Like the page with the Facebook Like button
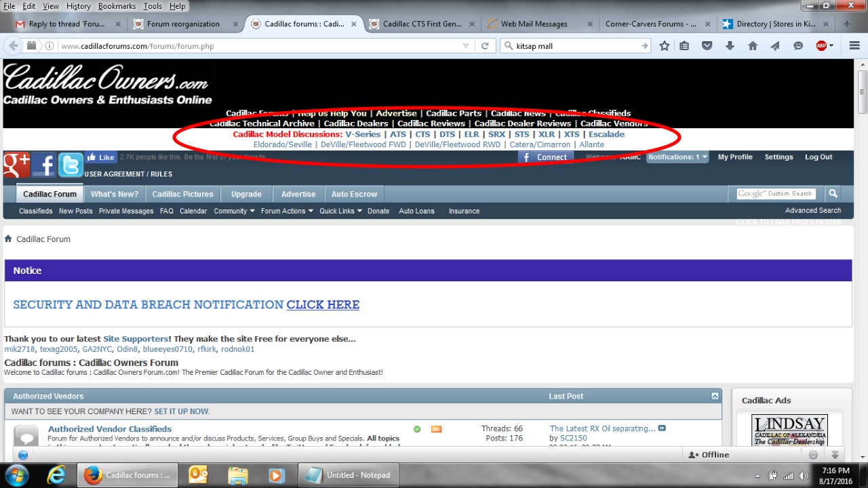The height and width of the screenshot is (488, 868). click(100, 157)
